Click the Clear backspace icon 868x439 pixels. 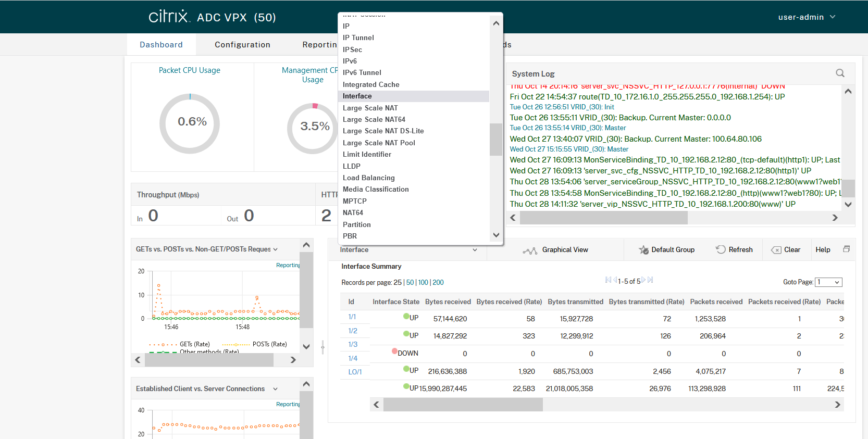point(776,250)
